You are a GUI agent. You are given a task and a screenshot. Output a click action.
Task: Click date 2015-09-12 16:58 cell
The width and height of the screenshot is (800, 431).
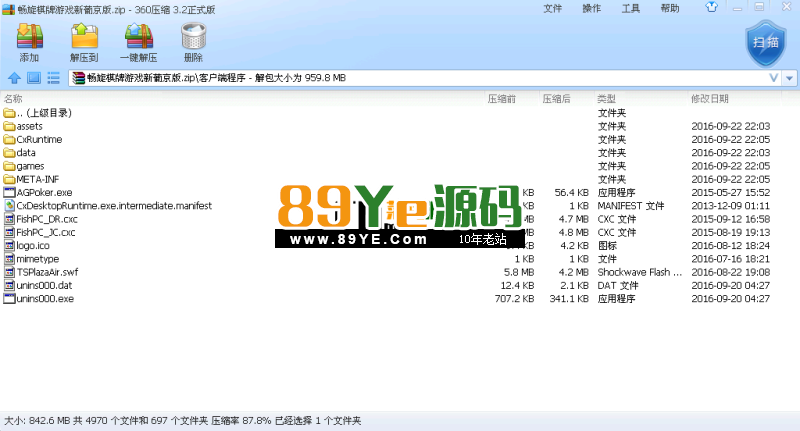(x=731, y=219)
